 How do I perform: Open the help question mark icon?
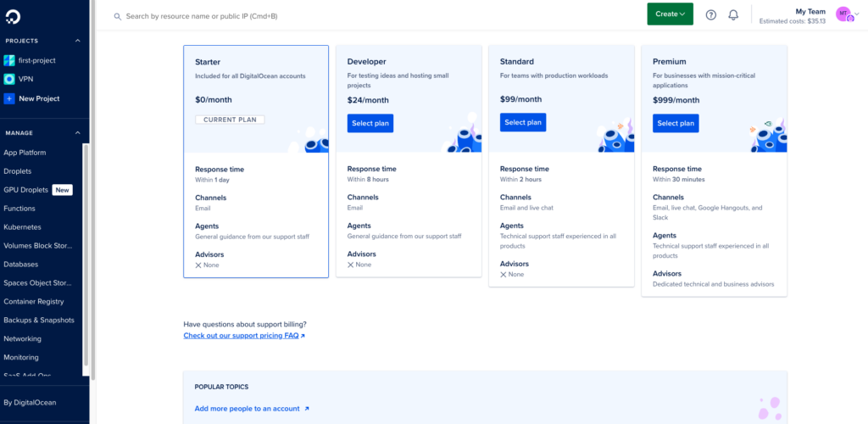click(x=711, y=15)
